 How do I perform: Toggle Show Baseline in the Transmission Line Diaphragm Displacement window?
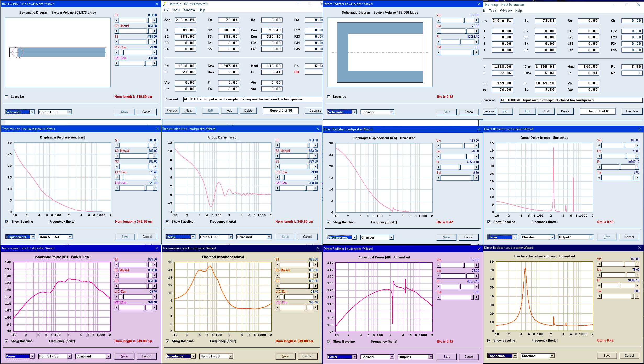pyautogui.click(x=7, y=222)
